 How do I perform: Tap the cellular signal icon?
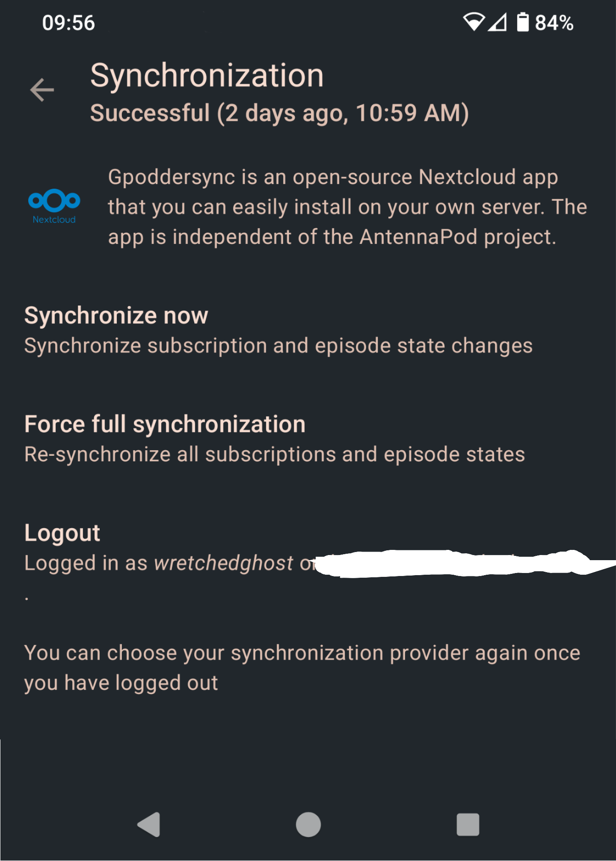click(498, 22)
